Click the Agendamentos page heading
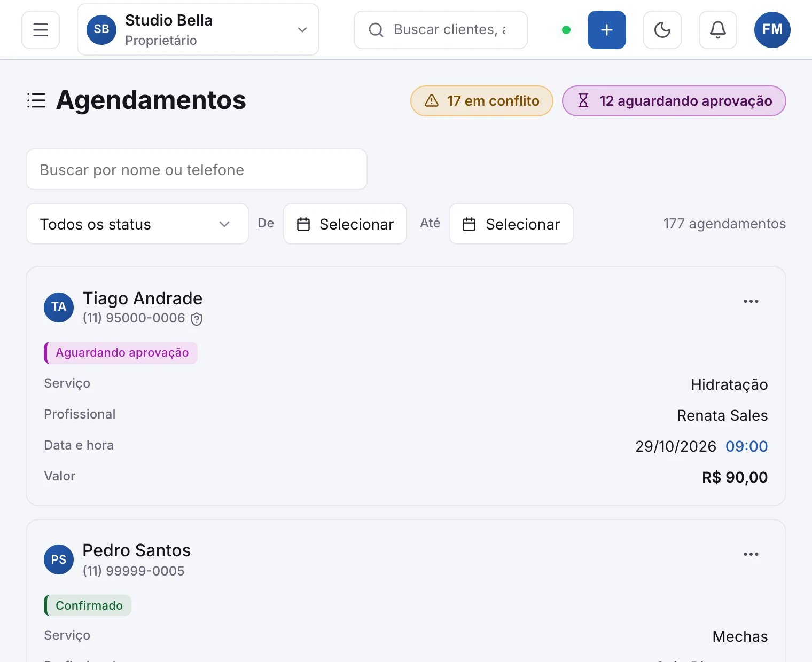812x662 pixels. pyautogui.click(x=151, y=100)
